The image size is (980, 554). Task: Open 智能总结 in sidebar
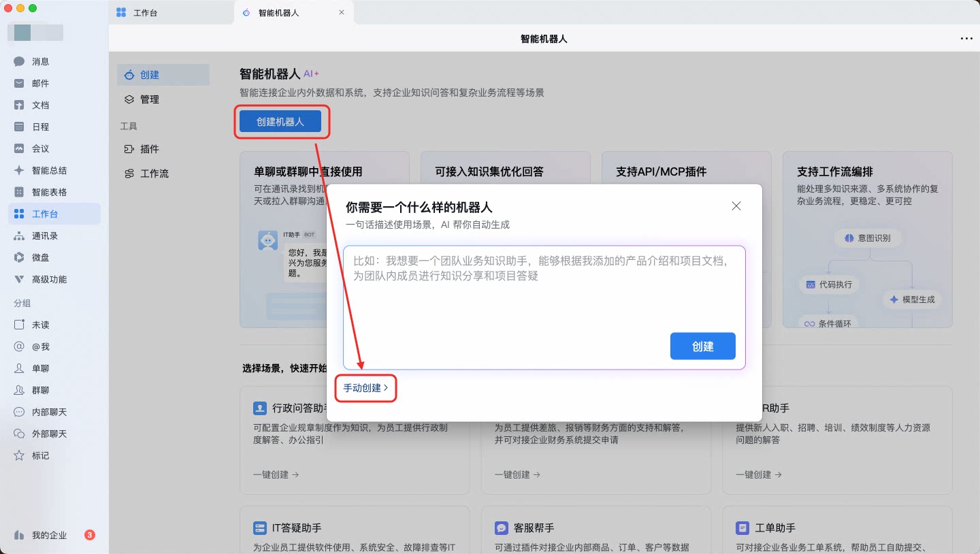[x=49, y=170]
